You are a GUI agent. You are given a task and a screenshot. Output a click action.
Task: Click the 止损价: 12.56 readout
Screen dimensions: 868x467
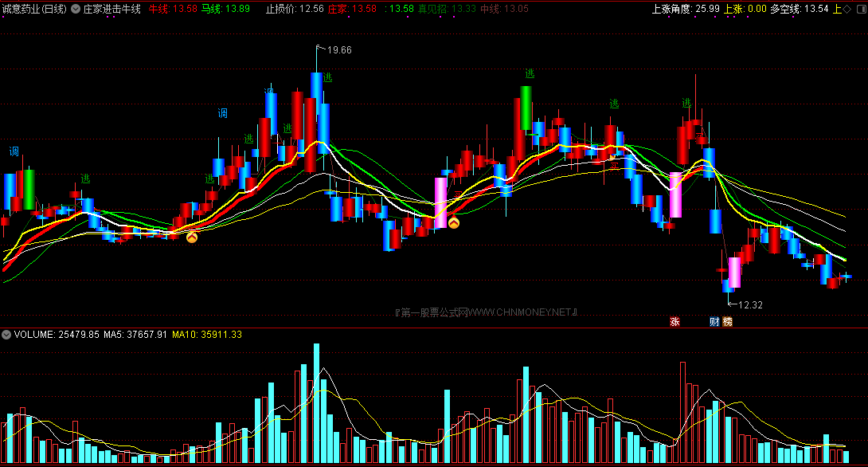(295, 9)
